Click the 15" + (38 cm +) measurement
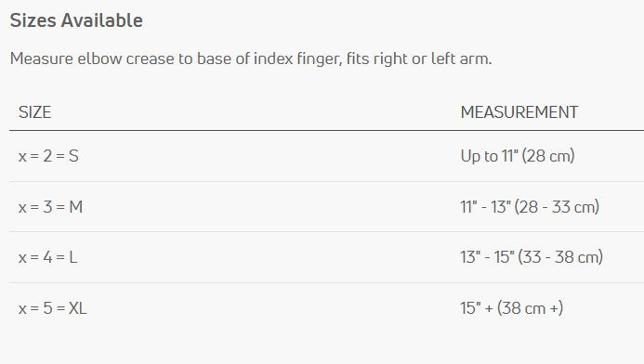This screenshot has height=364, width=644. click(x=512, y=308)
